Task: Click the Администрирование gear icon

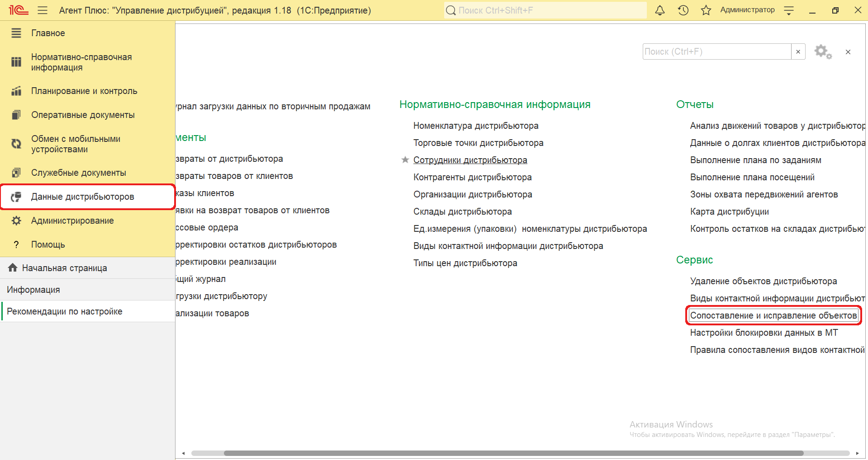Action: [x=16, y=221]
